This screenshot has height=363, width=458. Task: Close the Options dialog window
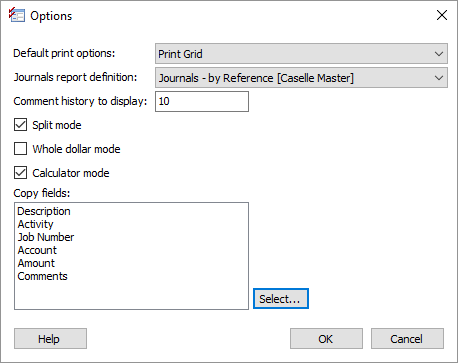coord(442,15)
